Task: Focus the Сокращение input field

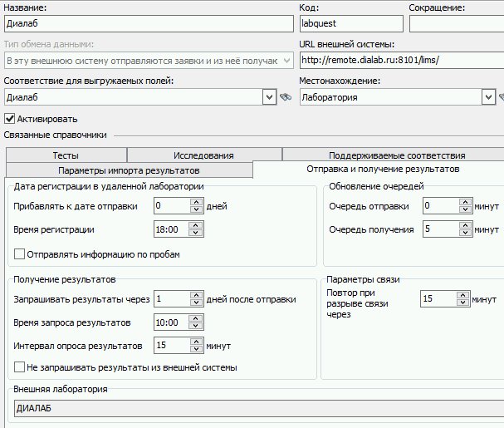Action: (x=457, y=23)
